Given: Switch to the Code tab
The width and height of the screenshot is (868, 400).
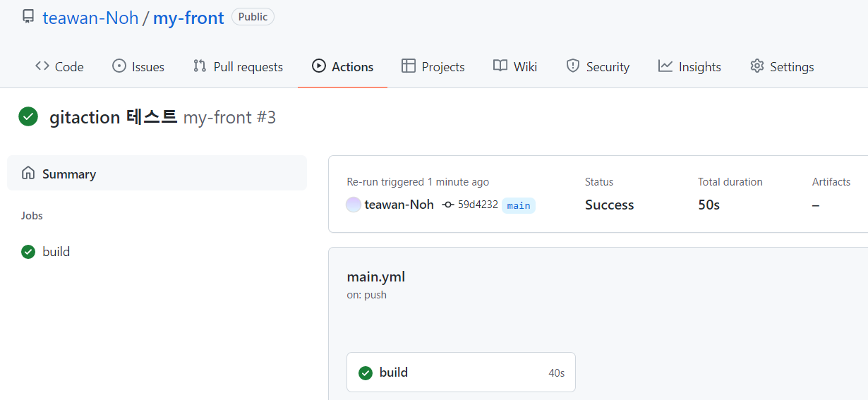Looking at the screenshot, I should [x=59, y=66].
